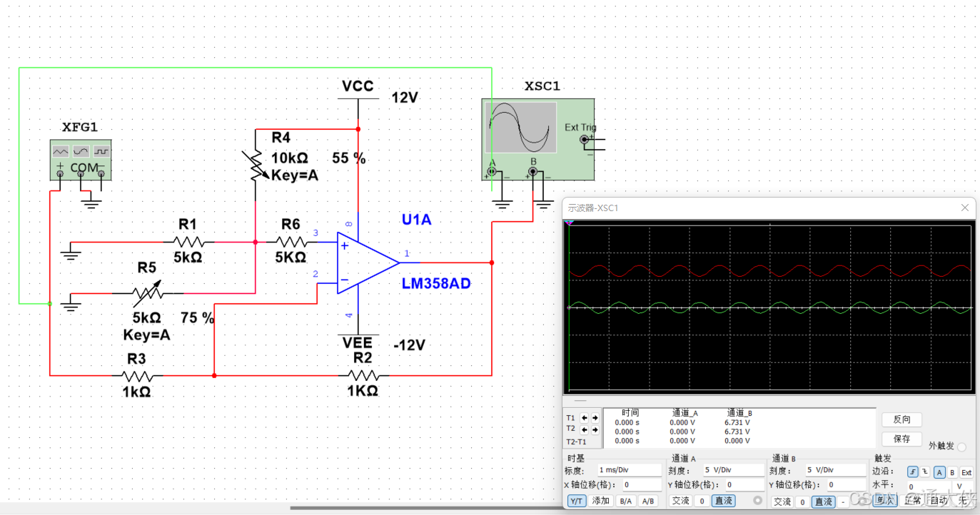The width and height of the screenshot is (980, 515).
Task: Set channel B coupling to 直流
Action: coord(824,502)
